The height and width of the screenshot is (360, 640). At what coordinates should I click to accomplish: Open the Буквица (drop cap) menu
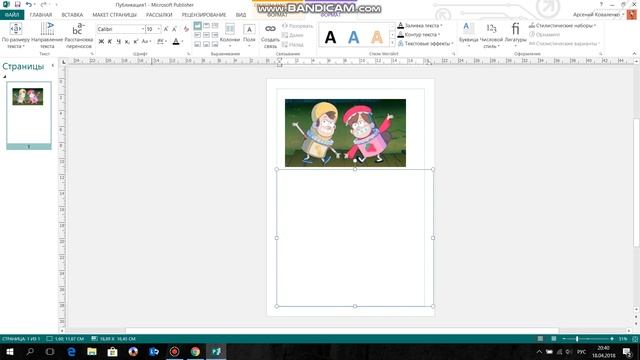click(468, 35)
